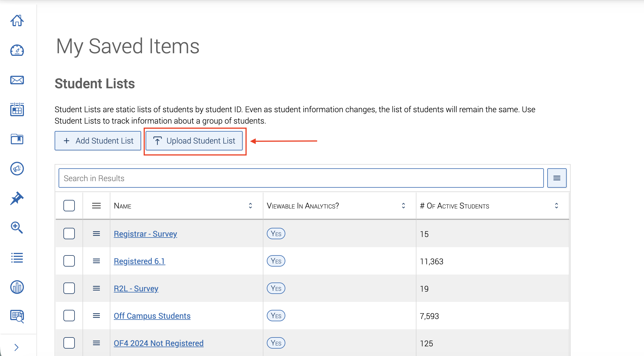The width and height of the screenshot is (644, 356).
Task: Click the 15 active students value
Action: pyautogui.click(x=424, y=234)
